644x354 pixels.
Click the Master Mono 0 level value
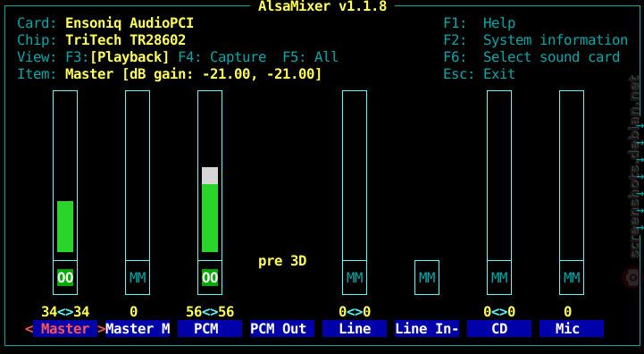(133, 312)
